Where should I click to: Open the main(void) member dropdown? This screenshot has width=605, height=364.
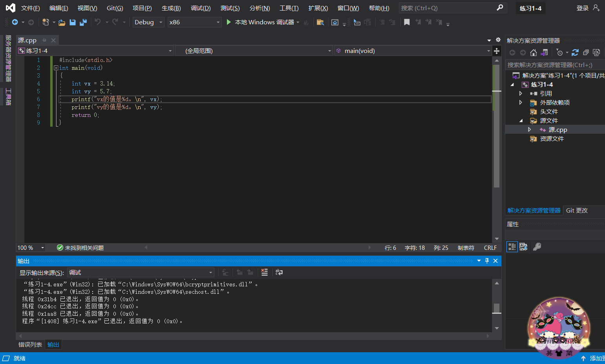pos(413,51)
